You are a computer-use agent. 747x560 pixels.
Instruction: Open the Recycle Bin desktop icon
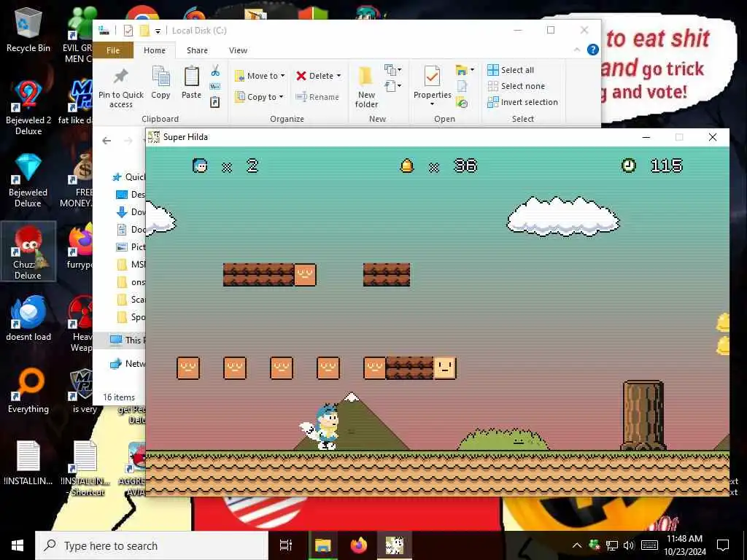click(x=28, y=31)
